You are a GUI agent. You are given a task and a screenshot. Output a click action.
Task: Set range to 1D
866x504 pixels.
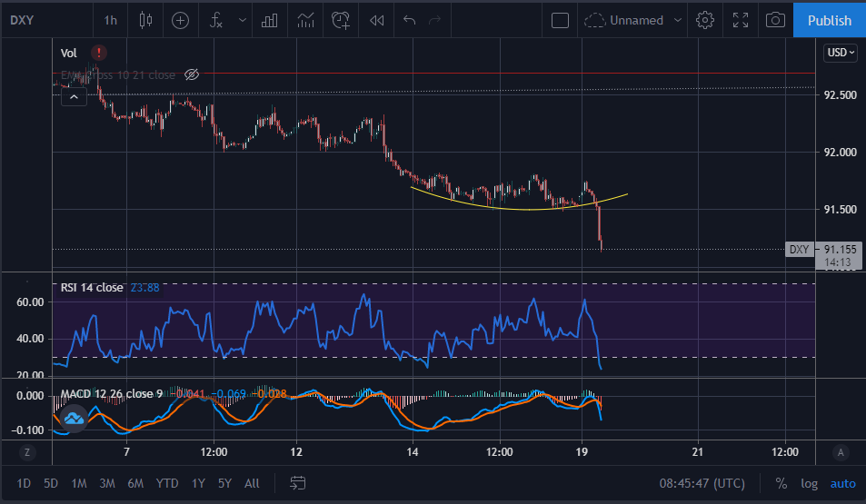click(x=24, y=484)
